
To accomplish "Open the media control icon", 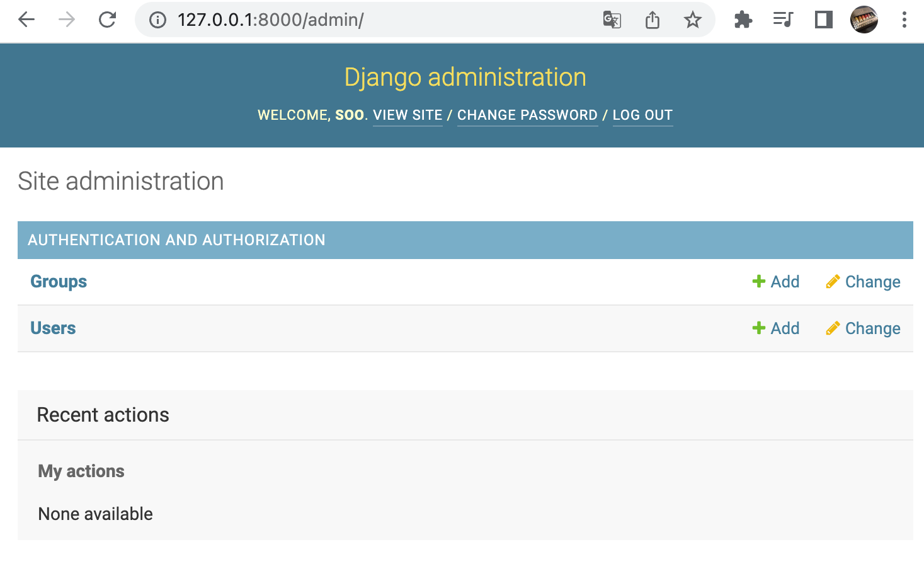I will click(x=783, y=20).
